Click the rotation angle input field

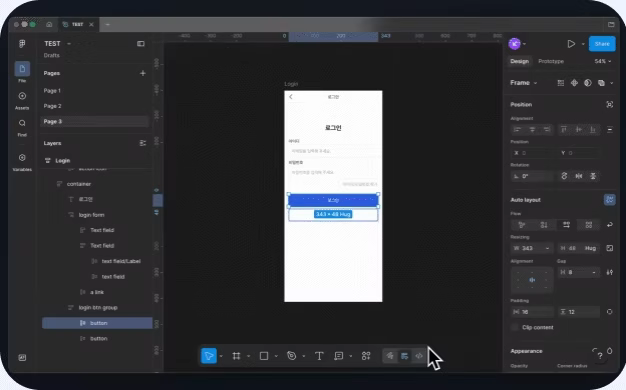tap(532, 176)
